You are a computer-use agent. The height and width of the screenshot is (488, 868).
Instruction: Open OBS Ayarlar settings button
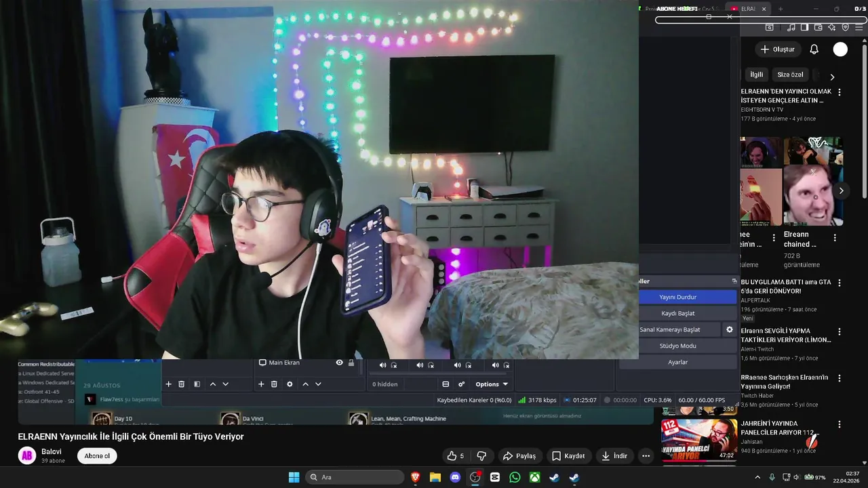[x=678, y=362]
